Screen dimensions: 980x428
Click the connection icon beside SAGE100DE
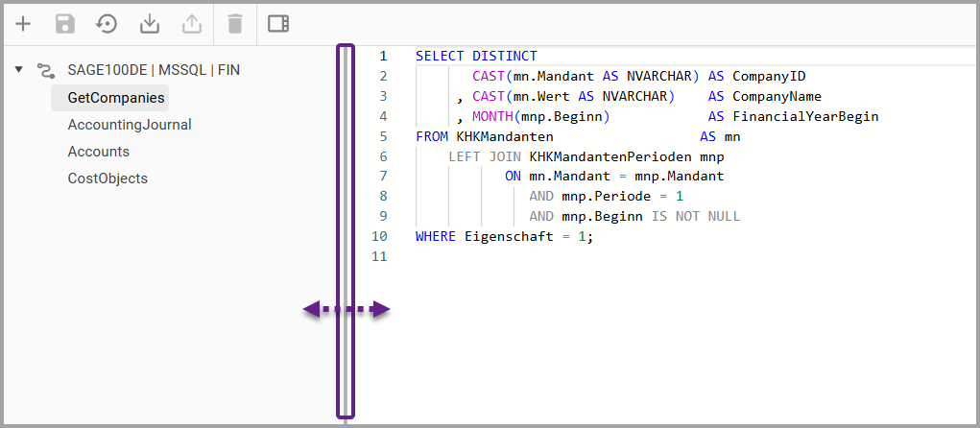tap(45, 70)
